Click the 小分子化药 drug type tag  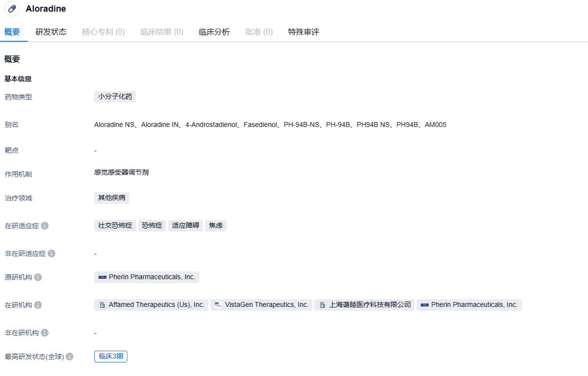(x=115, y=97)
